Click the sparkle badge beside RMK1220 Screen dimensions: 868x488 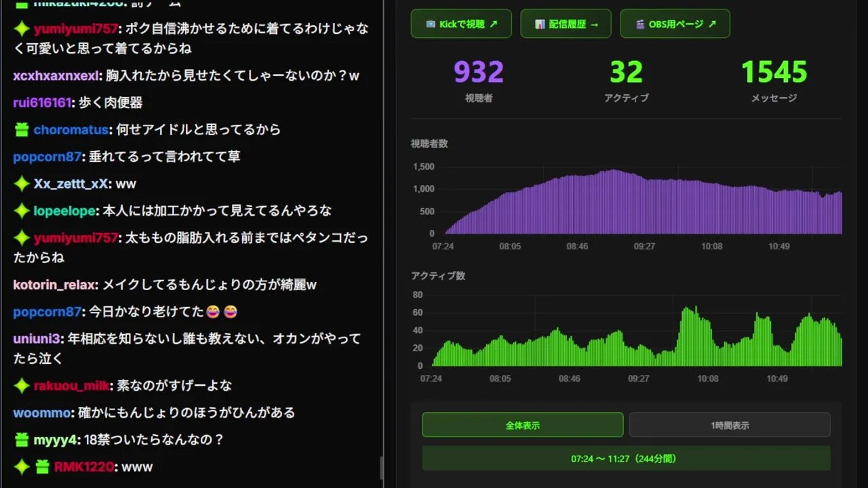point(22,467)
